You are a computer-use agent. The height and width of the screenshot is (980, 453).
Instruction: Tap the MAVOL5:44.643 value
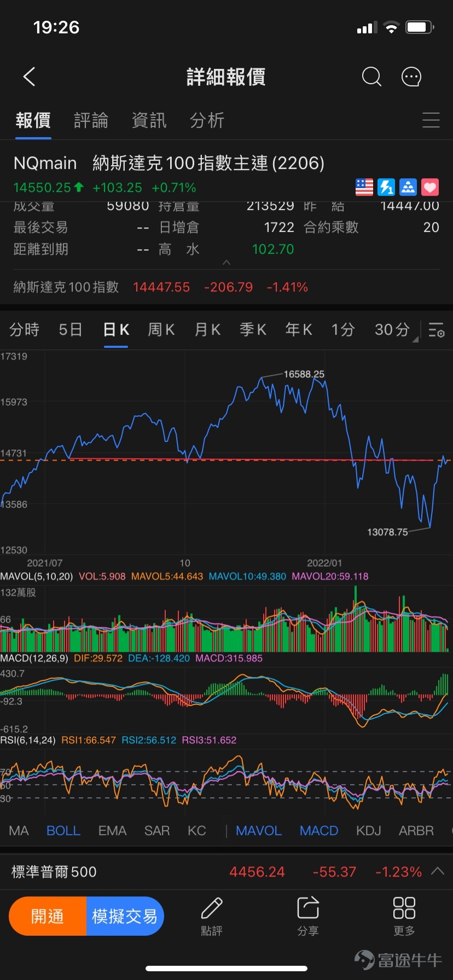point(167,576)
